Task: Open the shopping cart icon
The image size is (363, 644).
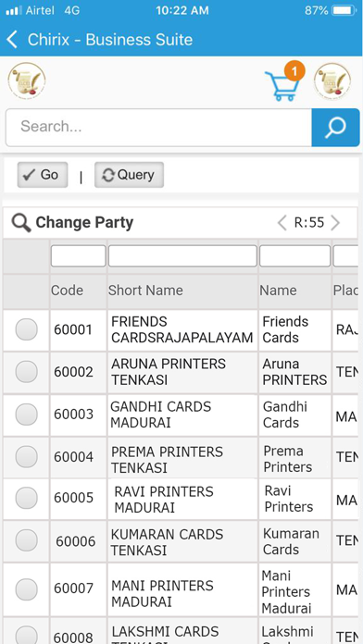Action: pyautogui.click(x=282, y=86)
